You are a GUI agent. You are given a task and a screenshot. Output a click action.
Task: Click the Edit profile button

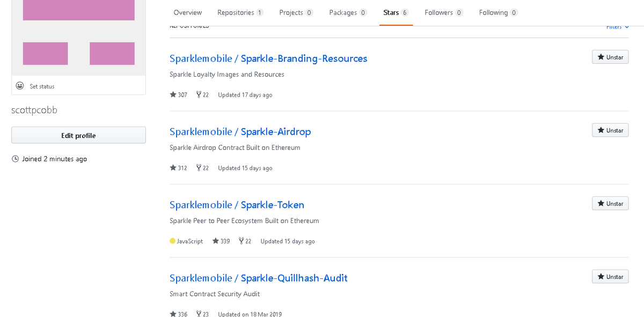(78, 136)
